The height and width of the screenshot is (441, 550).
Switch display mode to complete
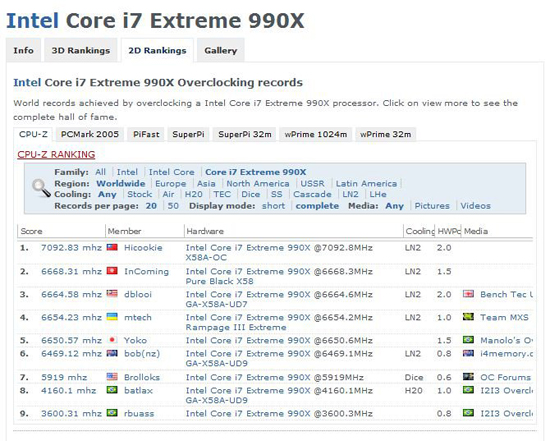click(317, 206)
